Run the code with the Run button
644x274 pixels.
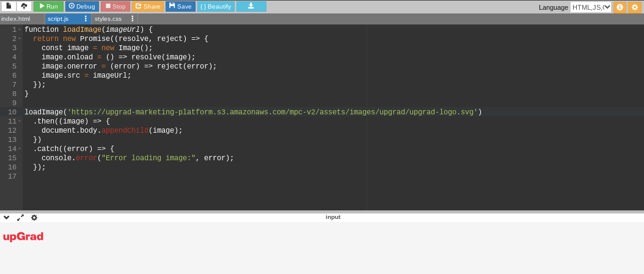(48, 6)
